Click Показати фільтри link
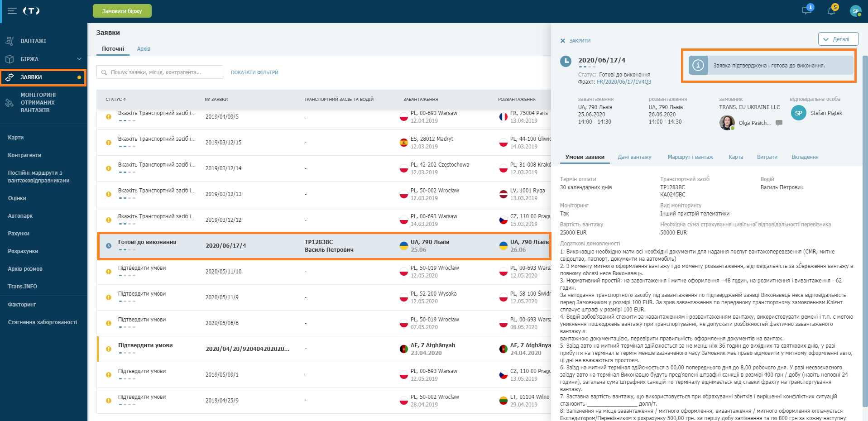 (254, 72)
